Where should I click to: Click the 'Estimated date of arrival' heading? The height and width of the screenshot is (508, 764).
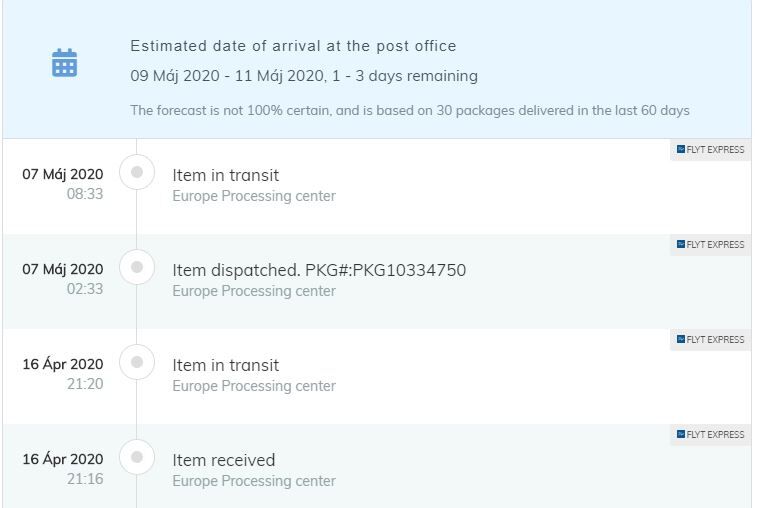click(x=293, y=46)
